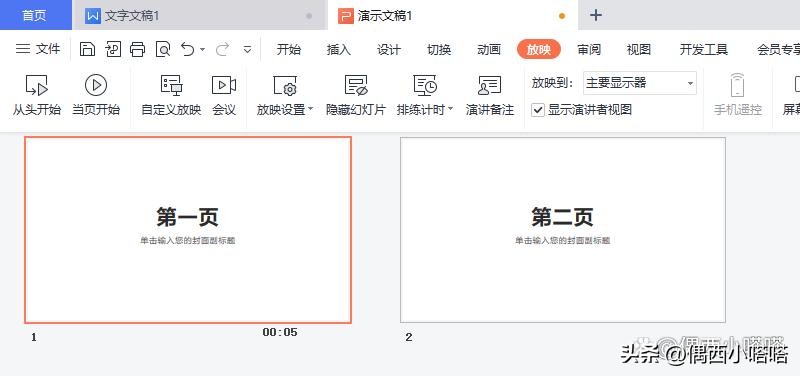
Task: Expand quick access toolbar customize arrow
Action: coord(247,49)
